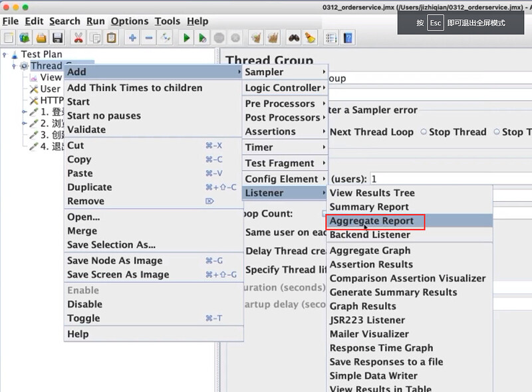Click the Open file folder icon

[41, 38]
